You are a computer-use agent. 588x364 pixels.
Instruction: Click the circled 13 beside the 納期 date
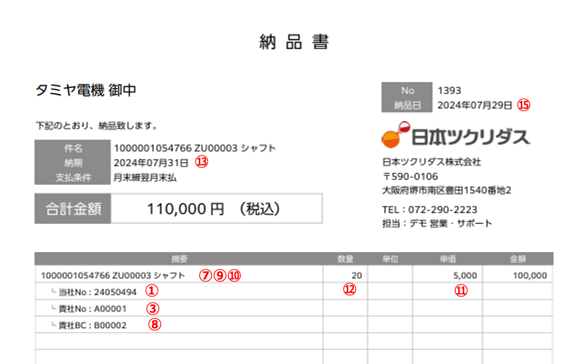[202, 163]
